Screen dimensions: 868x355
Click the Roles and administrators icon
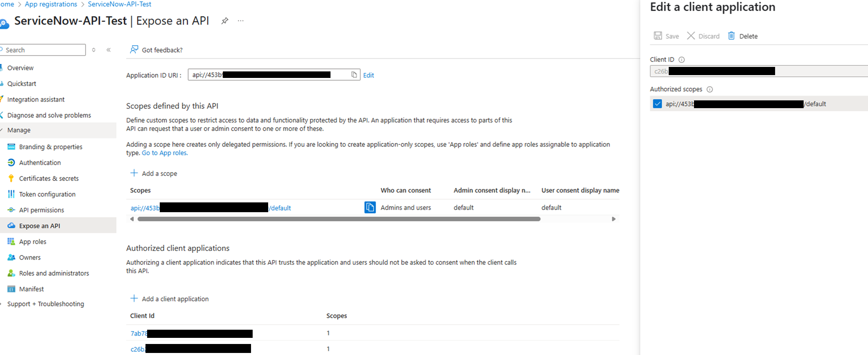(x=11, y=273)
